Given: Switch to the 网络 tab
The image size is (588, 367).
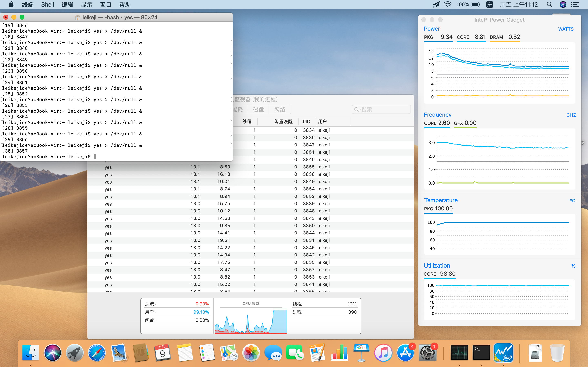Looking at the screenshot, I should tap(280, 109).
